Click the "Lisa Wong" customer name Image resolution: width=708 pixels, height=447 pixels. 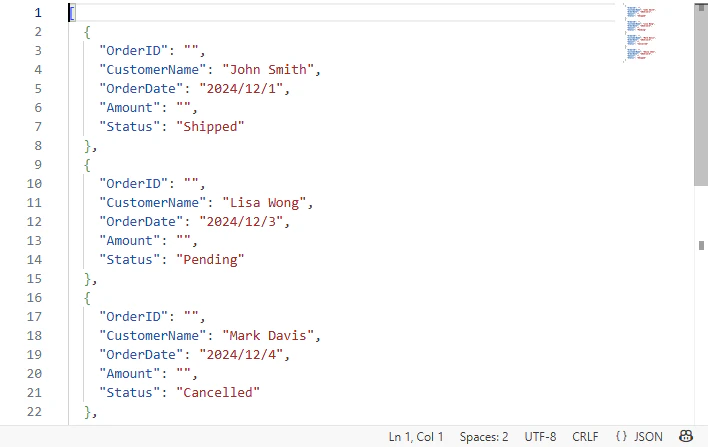click(264, 203)
